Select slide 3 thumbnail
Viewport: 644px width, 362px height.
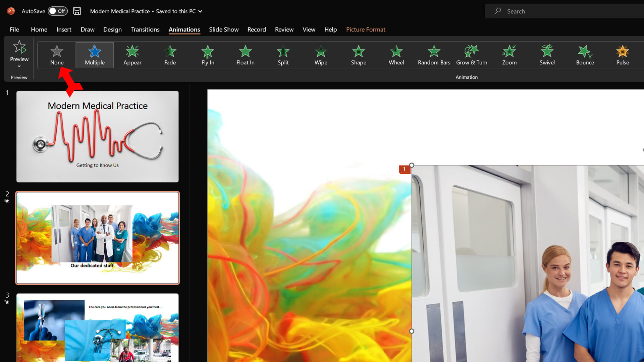97,327
